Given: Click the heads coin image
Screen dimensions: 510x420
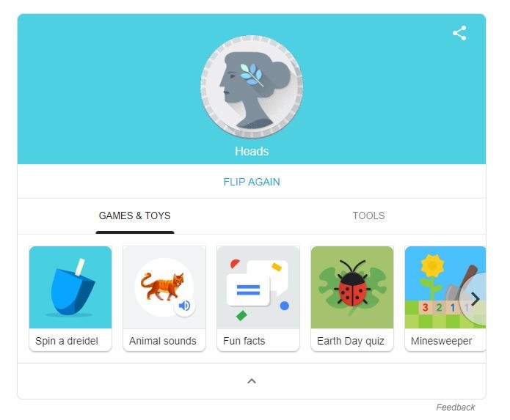Looking at the screenshot, I should [252, 87].
